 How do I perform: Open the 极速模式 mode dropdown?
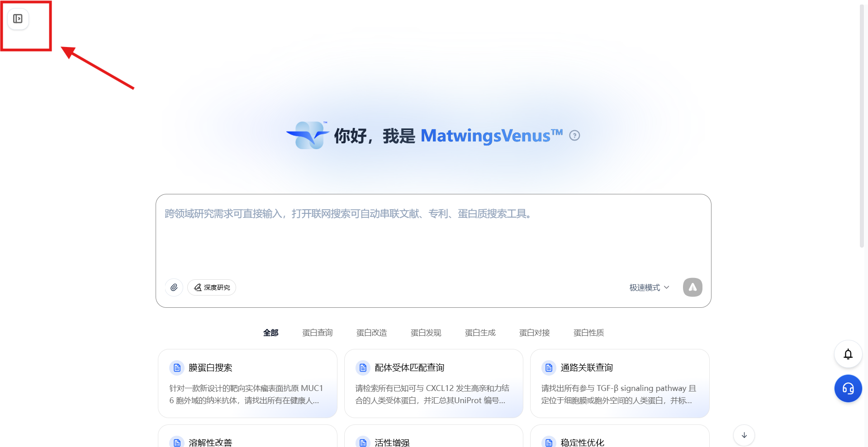pyautogui.click(x=649, y=287)
